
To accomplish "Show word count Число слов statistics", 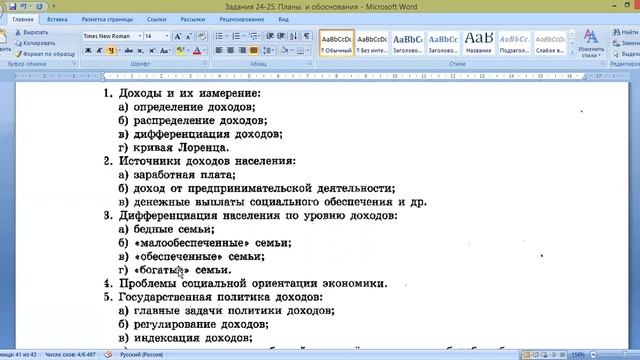I will [70, 355].
